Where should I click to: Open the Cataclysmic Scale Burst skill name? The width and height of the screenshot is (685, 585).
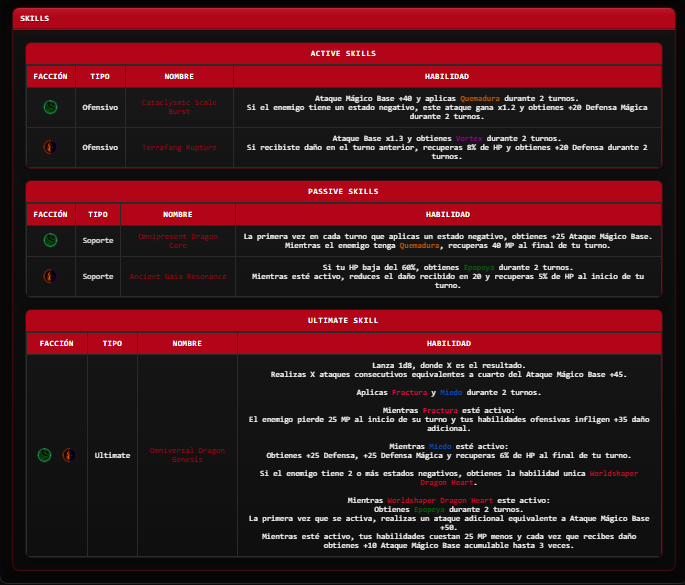(x=179, y=107)
